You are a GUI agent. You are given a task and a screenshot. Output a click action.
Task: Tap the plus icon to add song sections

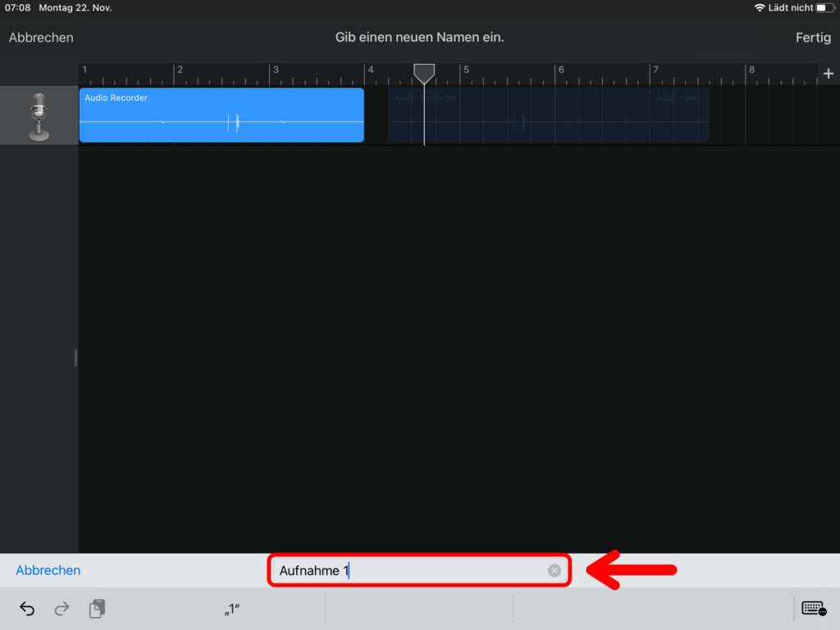pos(829,73)
